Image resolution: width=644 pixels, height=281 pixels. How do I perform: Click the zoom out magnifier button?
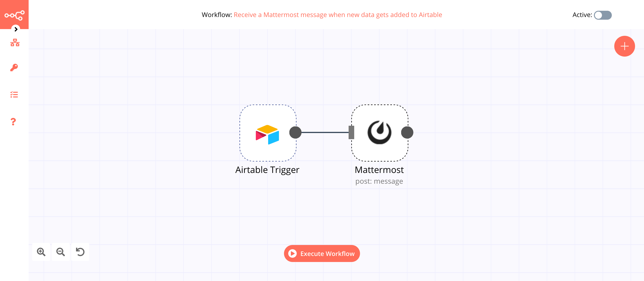coord(61,252)
